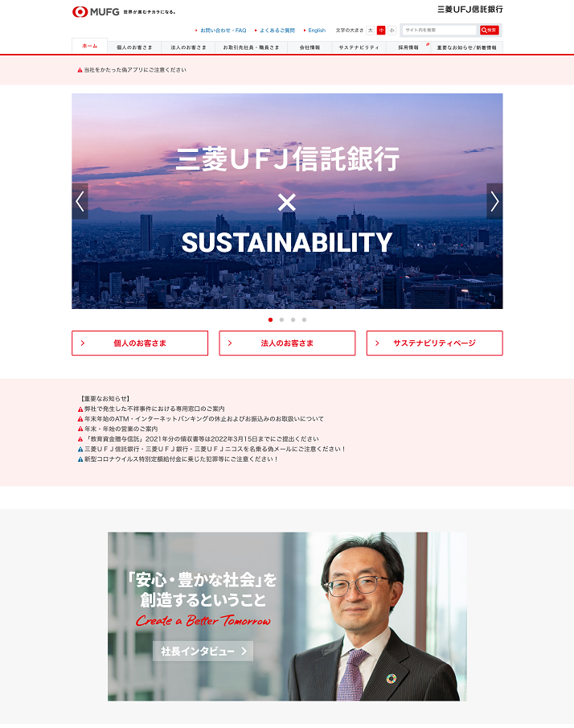The height and width of the screenshot is (728, 574).
Task: Click the red search magnifier button
Action: click(x=489, y=31)
